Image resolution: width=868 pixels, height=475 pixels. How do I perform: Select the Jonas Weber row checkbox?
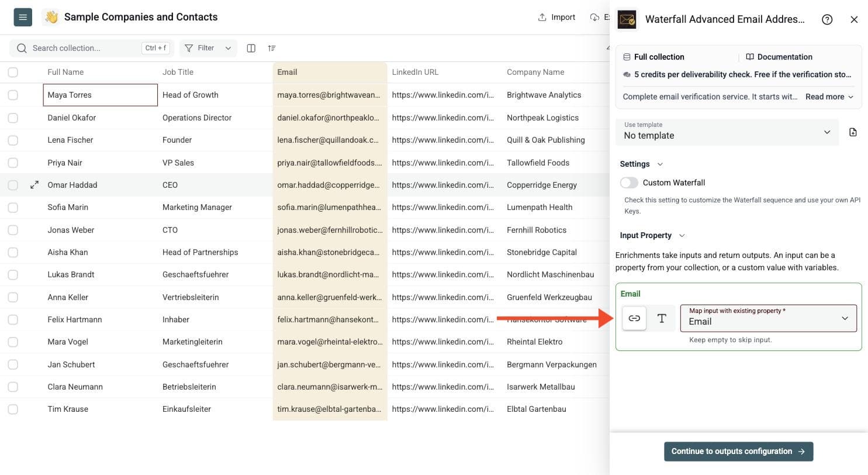point(13,230)
